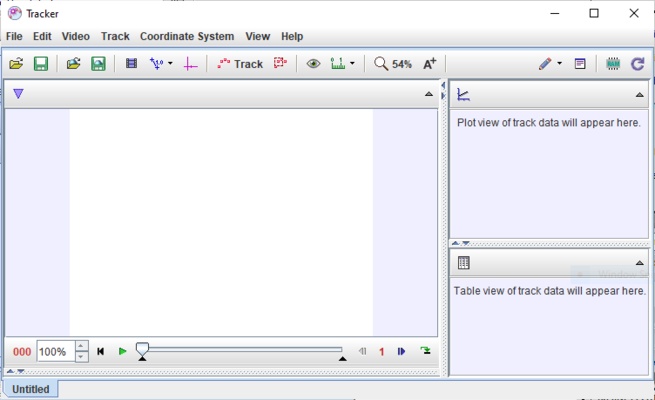Open the Edit menu

coord(42,36)
